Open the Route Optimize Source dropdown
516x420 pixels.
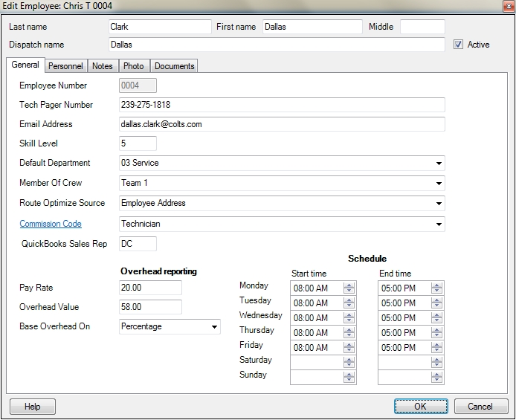439,203
